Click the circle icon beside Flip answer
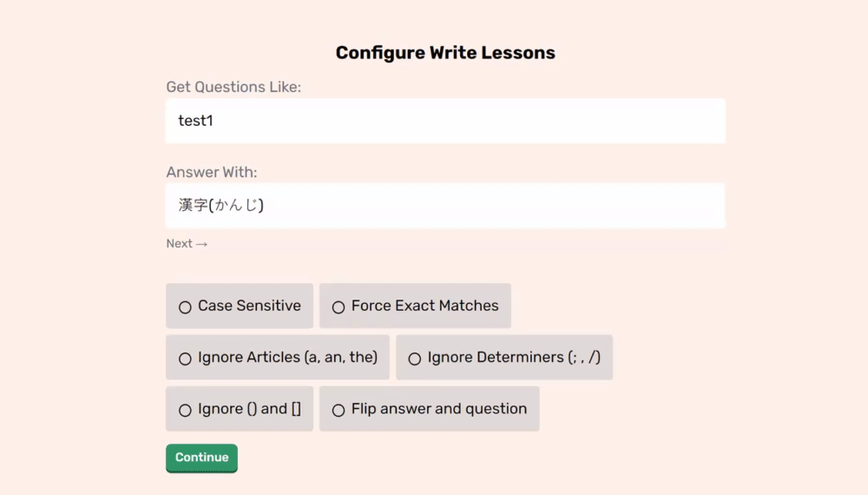The width and height of the screenshot is (868, 495). click(x=339, y=410)
